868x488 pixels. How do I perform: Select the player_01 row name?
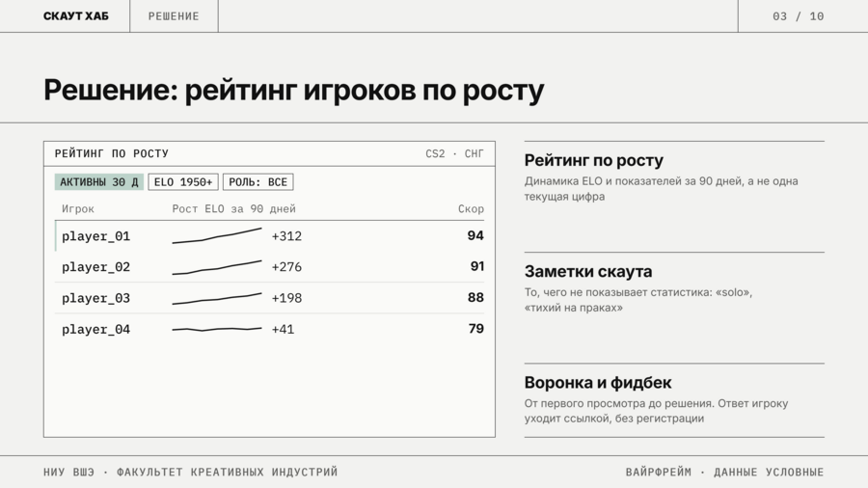click(x=95, y=236)
